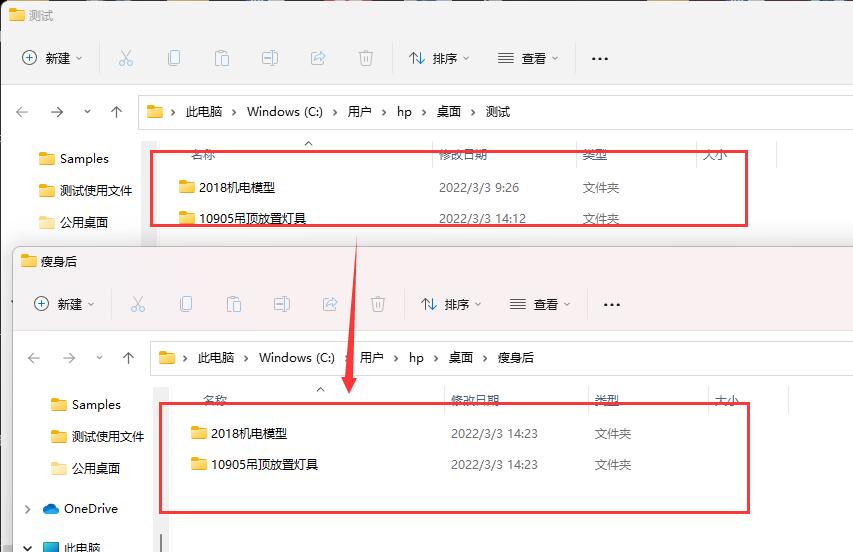Click 瘦身后 window title folder icon
This screenshot has height=552, width=853.
click(28, 261)
